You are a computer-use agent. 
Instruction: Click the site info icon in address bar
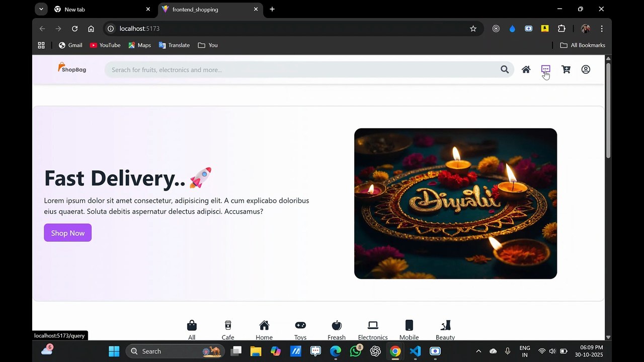point(111,29)
